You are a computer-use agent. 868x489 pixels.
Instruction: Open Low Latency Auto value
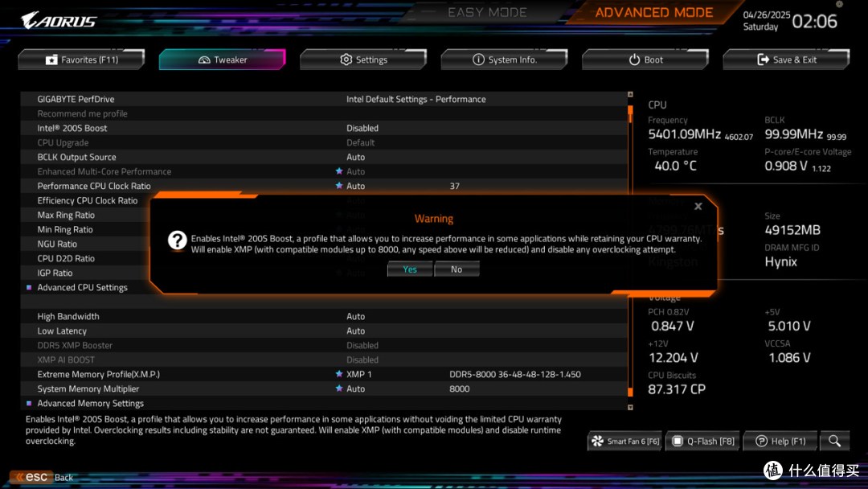(355, 331)
